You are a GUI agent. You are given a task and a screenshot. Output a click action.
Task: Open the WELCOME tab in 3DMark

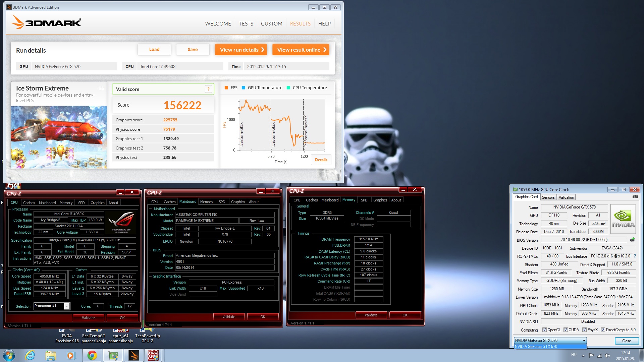click(x=218, y=24)
